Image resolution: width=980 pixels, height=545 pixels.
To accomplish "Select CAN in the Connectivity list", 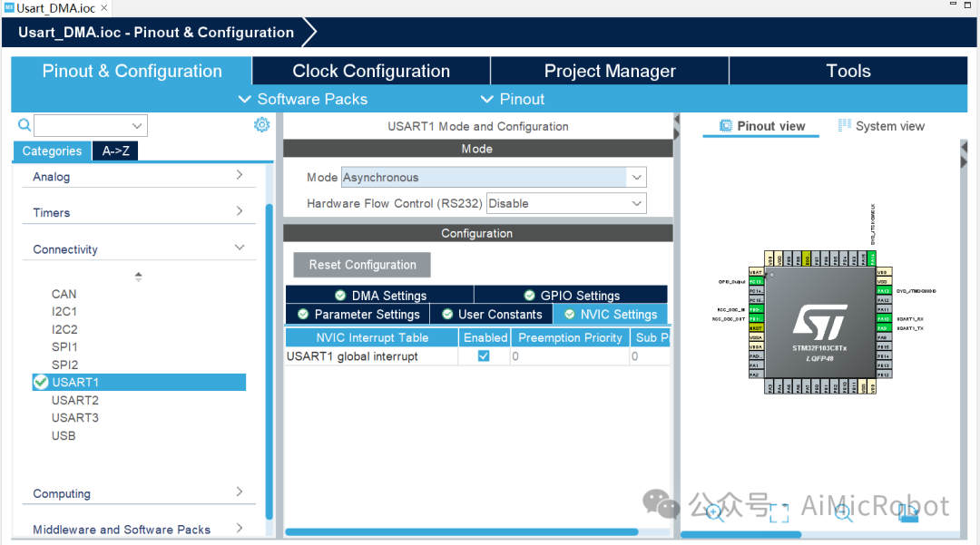I will pyautogui.click(x=64, y=294).
